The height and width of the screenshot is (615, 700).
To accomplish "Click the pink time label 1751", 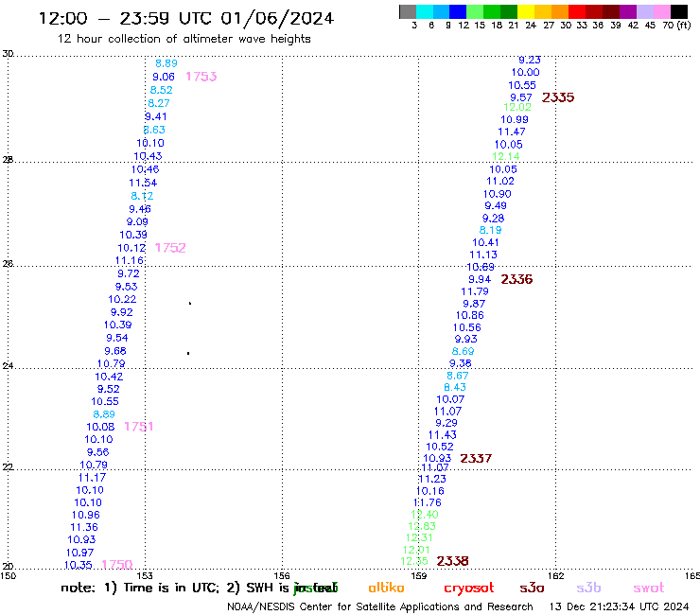I will (x=139, y=427).
